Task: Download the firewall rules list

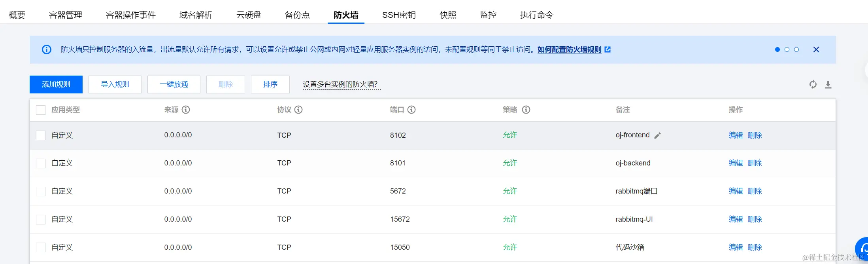Action: [x=828, y=84]
